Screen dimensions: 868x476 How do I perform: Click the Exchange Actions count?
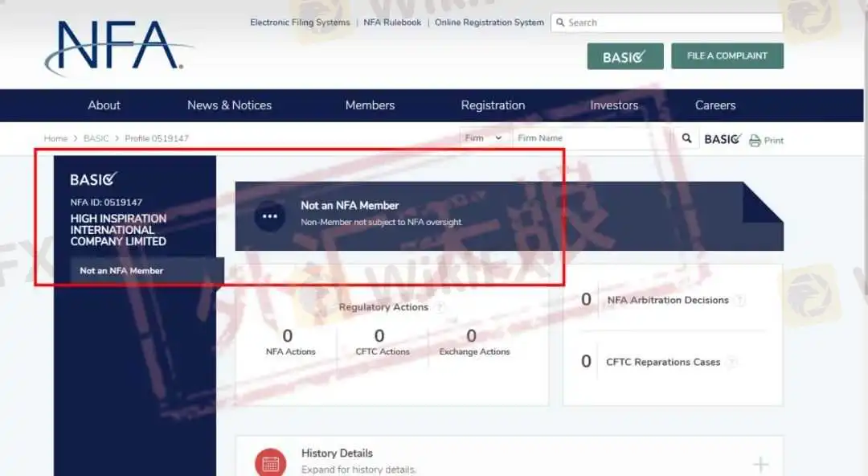(472, 336)
